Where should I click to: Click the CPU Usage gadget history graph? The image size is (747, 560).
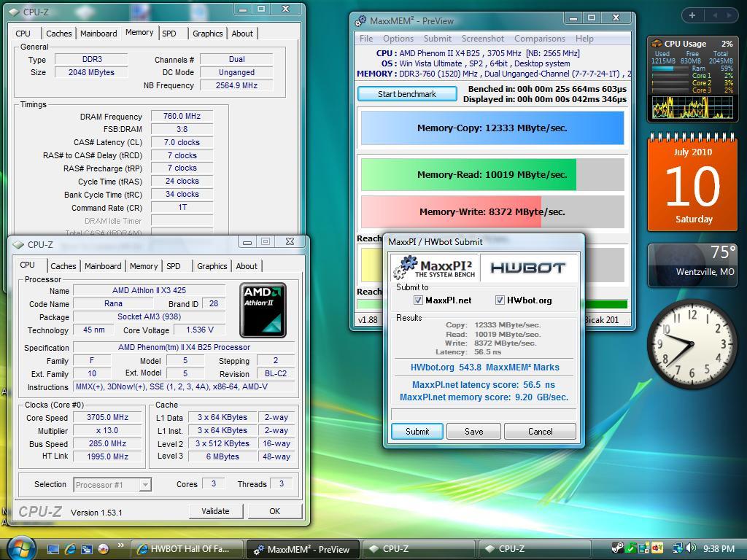tap(692, 107)
